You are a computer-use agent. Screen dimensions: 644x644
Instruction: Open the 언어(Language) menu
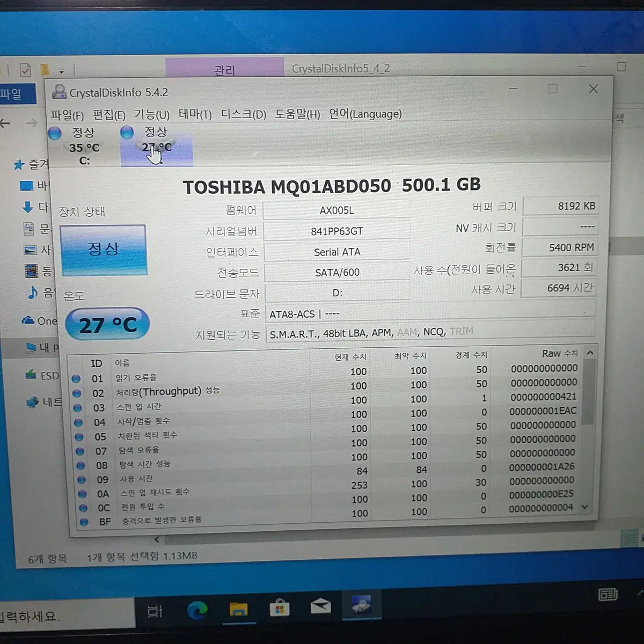coord(365,114)
